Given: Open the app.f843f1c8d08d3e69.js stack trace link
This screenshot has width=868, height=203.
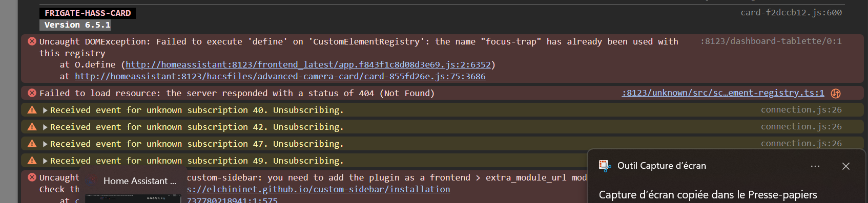Looking at the screenshot, I should click(x=308, y=64).
